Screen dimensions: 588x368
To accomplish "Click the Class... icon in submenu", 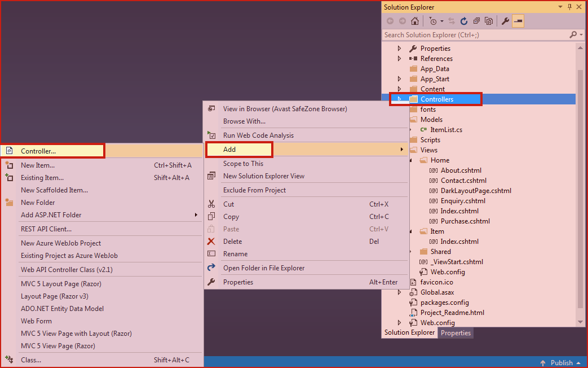I will click(x=9, y=360).
